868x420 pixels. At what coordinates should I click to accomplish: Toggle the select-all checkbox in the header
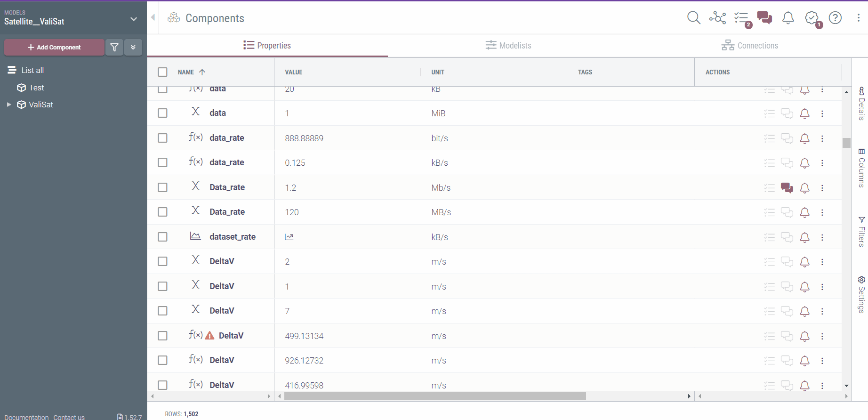point(162,72)
